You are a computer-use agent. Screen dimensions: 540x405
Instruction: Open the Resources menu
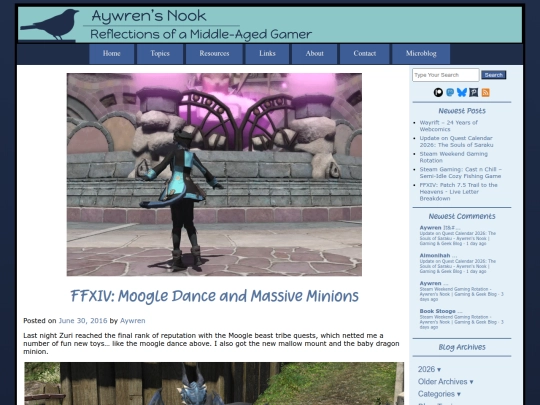coord(214,54)
